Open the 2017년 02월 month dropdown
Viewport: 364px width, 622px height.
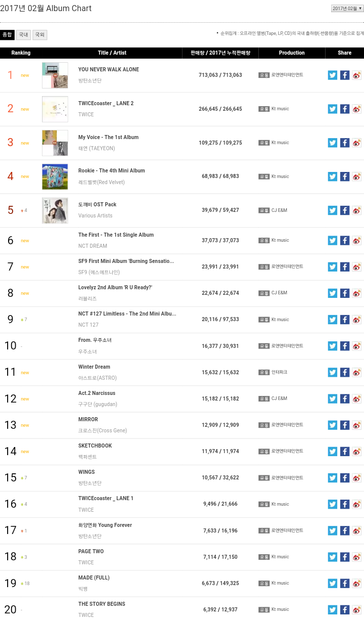point(347,9)
